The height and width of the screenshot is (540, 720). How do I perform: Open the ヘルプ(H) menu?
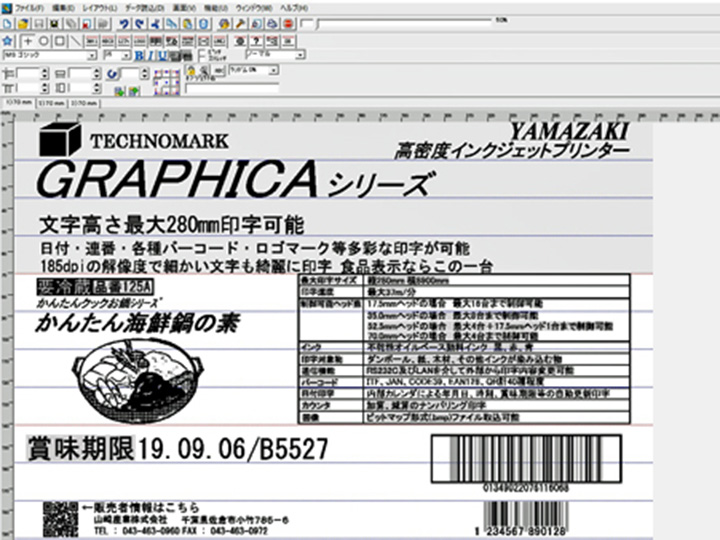pyautogui.click(x=294, y=8)
